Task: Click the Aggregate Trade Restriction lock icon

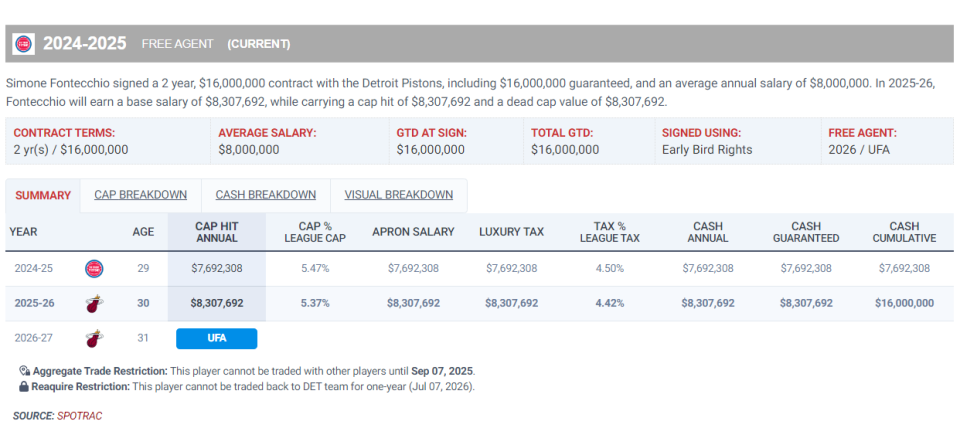Action: 24,371
